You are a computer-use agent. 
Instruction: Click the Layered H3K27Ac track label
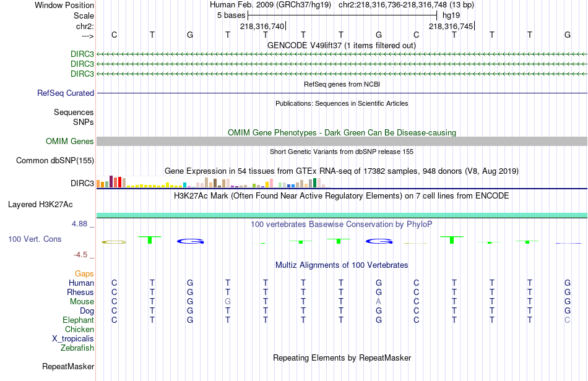pyautogui.click(x=40, y=205)
